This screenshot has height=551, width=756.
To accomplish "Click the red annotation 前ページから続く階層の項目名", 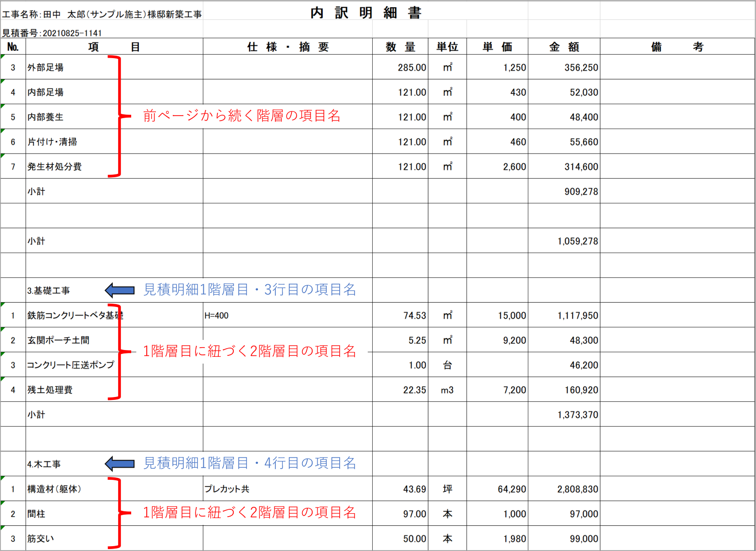I will tap(242, 116).
